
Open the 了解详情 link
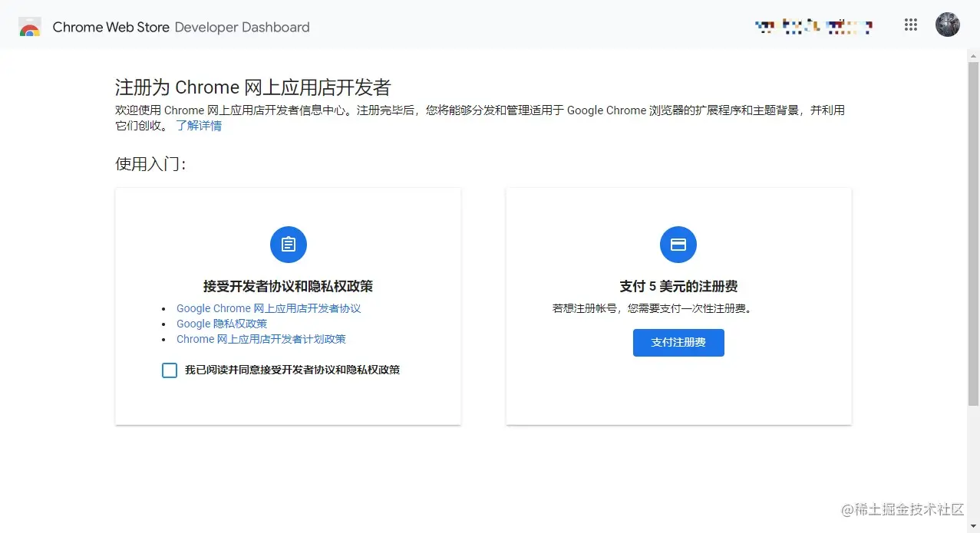[x=199, y=126]
